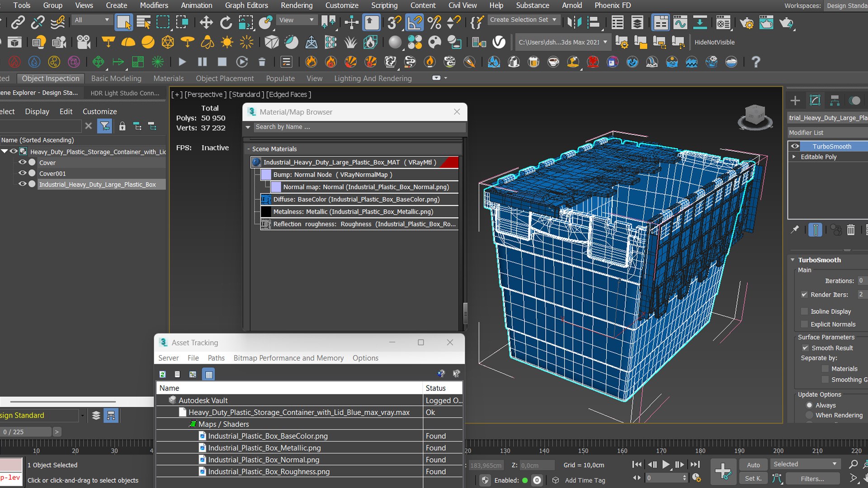This screenshot has height=488, width=868.
Task: Select the Rotate transform tool
Action: pyautogui.click(x=226, y=22)
